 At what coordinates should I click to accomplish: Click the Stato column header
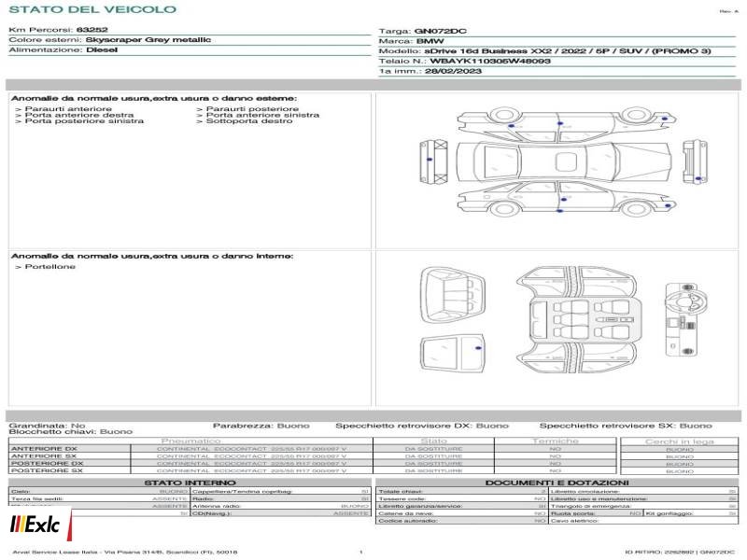click(433, 441)
